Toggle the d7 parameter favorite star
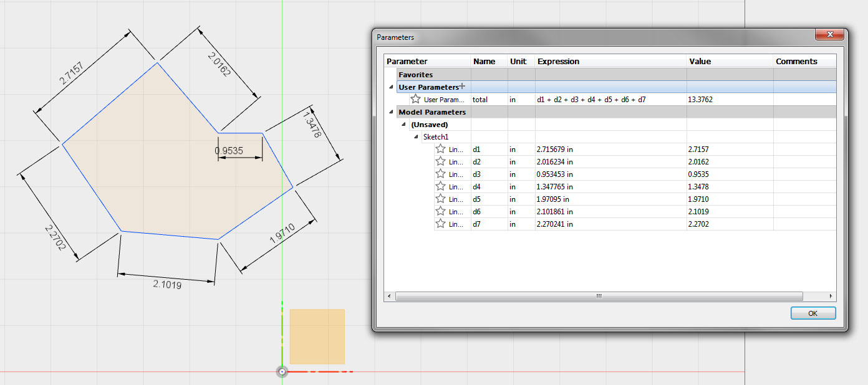The image size is (868, 385). click(440, 224)
